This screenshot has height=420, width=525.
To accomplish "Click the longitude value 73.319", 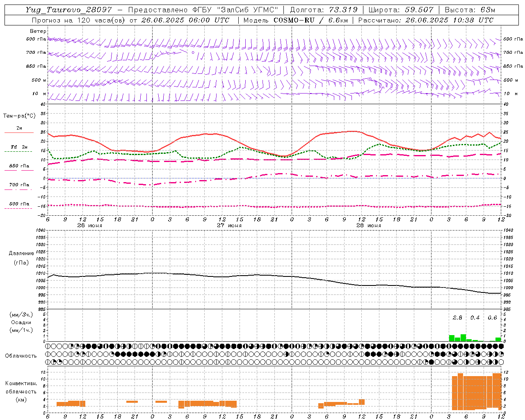I will pos(343,10).
